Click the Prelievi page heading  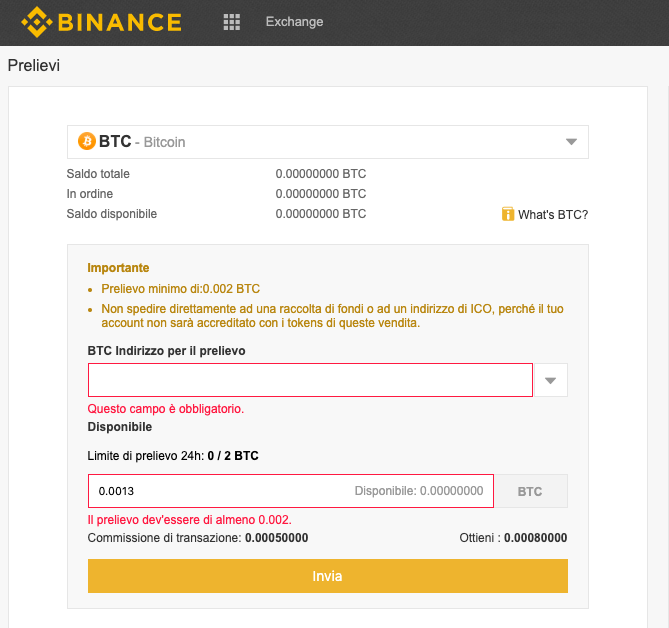(34, 66)
